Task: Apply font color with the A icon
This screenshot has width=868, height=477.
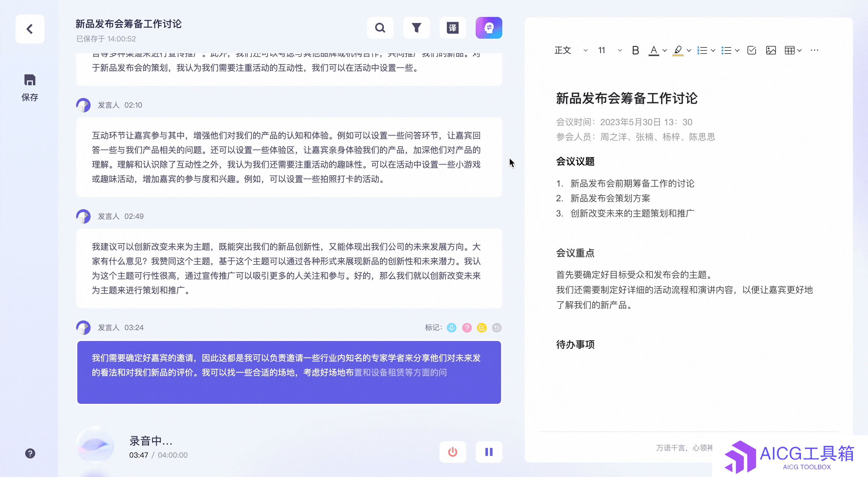Action: coord(654,50)
